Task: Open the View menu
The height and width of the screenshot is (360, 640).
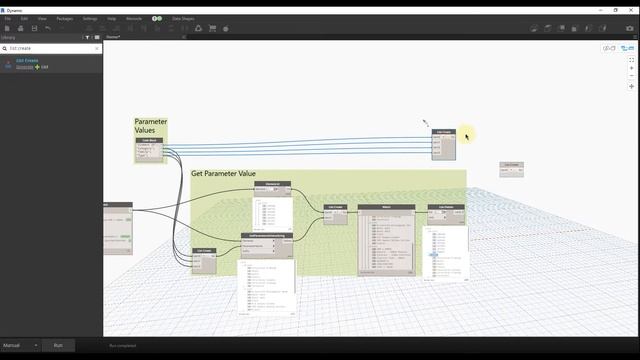Action: 42,19
